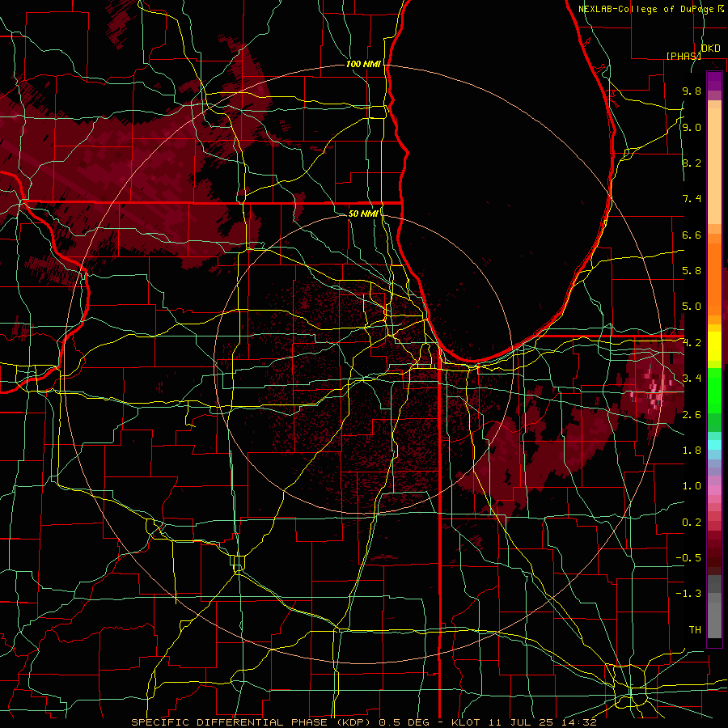Click the 5.8 value on the color scale

tap(692, 271)
